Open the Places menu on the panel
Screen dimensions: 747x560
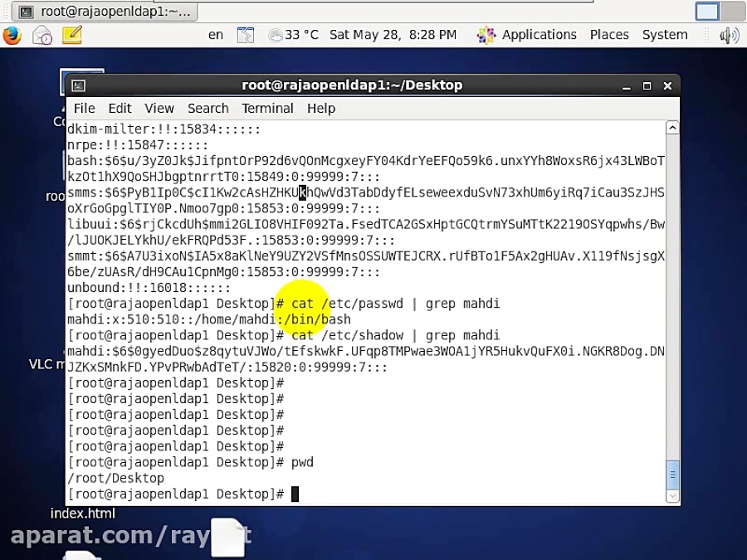pos(609,35)
